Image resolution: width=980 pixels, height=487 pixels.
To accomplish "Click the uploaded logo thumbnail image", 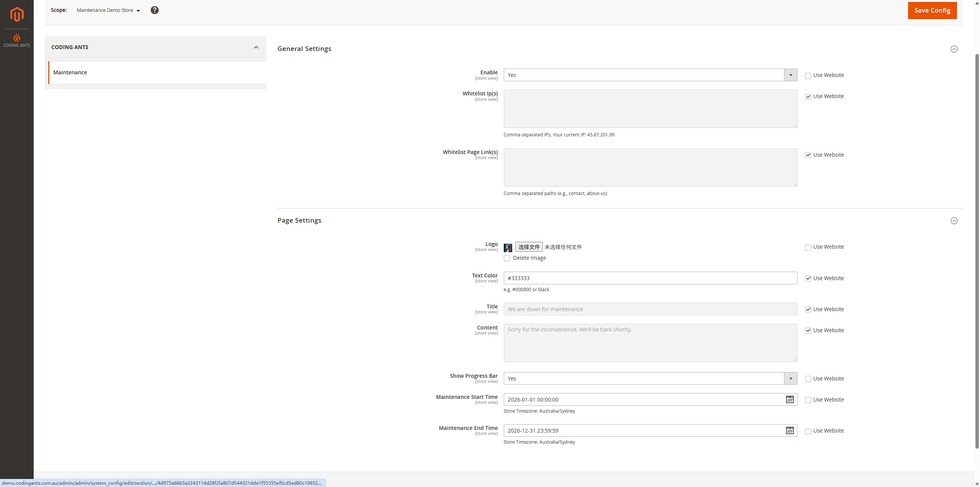I will [508, 248].
